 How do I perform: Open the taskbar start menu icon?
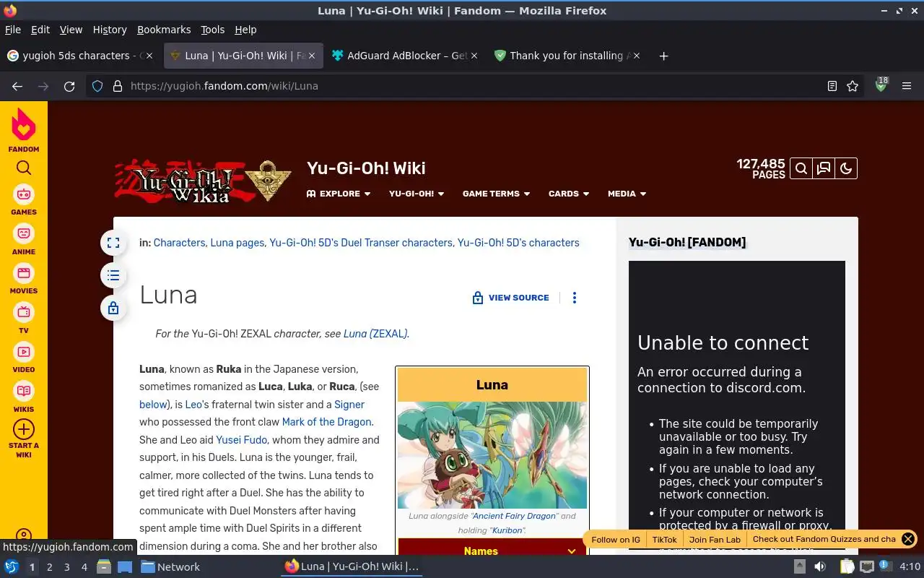tap(11, 566)
